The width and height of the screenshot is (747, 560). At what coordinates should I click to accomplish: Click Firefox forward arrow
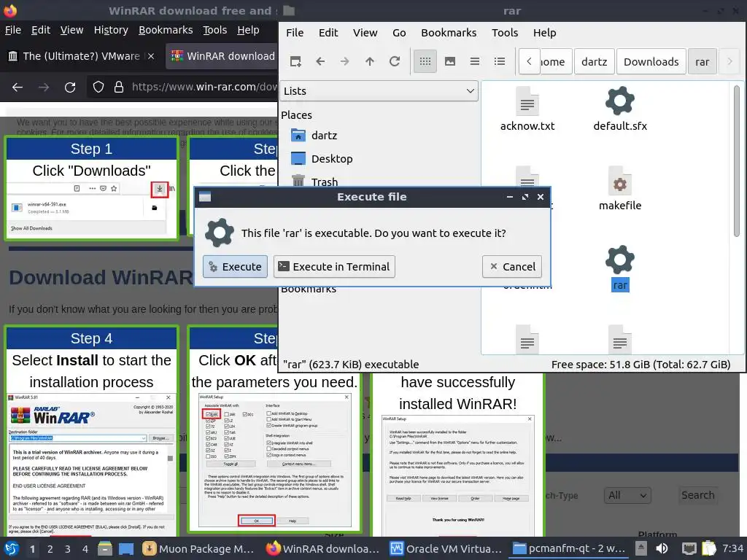(44, 87)
